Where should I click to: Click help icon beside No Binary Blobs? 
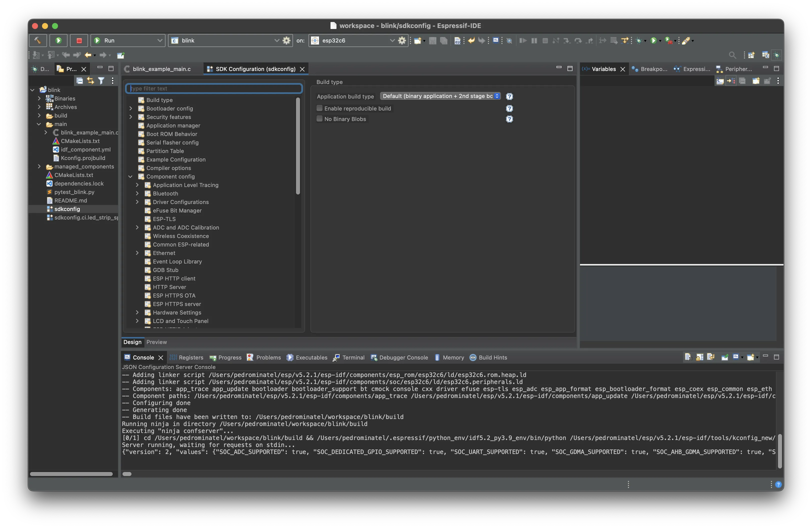click(509, 119)
